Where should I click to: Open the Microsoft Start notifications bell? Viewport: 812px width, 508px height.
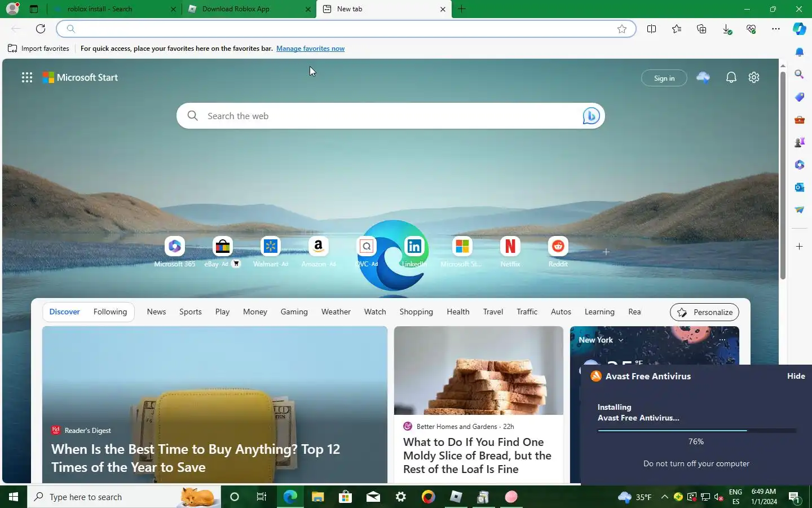pos(731,77)
